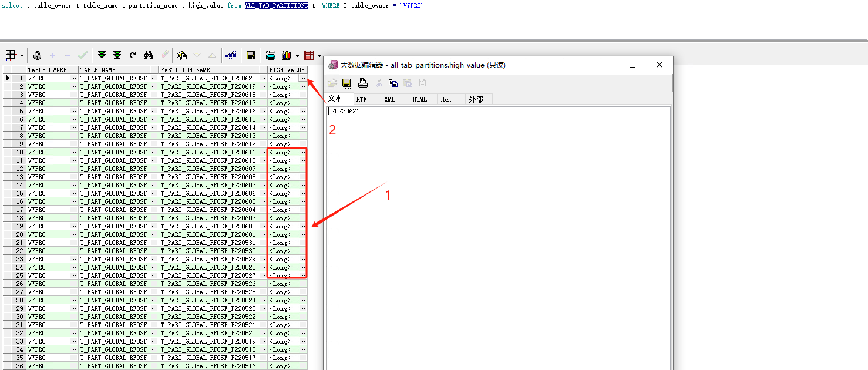Select the lock record icon in the grid toolbar
This screenshot has height=370, width=868.
[37, 55]
